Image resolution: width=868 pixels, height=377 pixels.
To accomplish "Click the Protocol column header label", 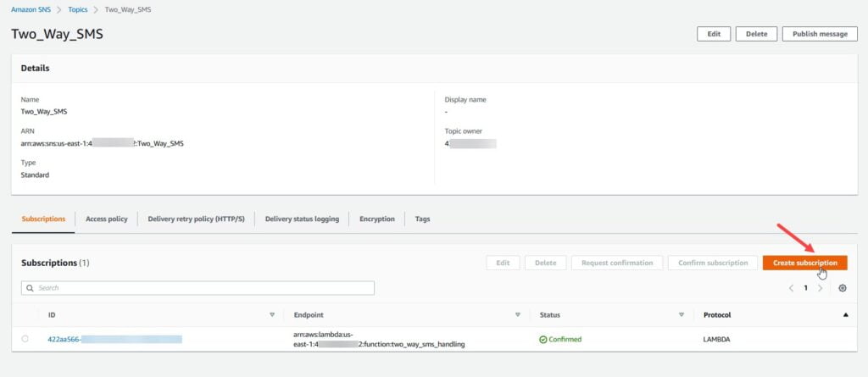I will [x=717, y=314].
